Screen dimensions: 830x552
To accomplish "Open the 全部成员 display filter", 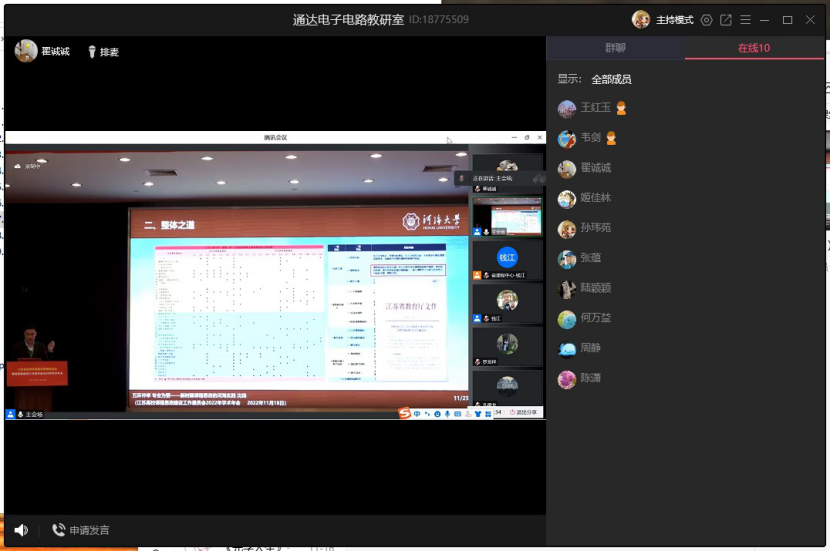I will (611, 79).
